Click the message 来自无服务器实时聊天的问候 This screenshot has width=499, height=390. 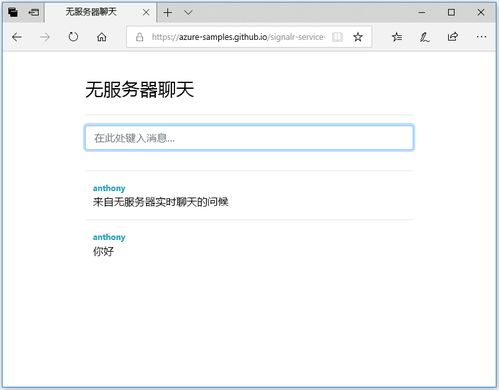coord(161,202)
